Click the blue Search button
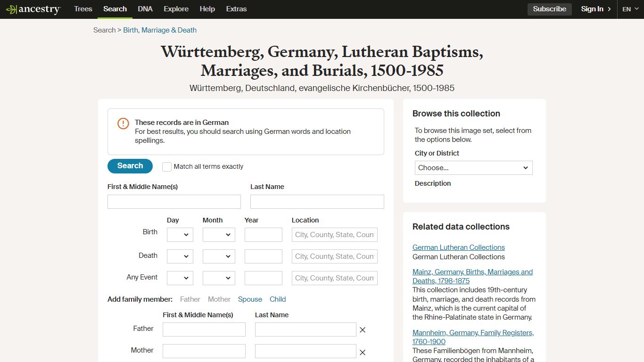644x362 pixels. tap(130, 166)
